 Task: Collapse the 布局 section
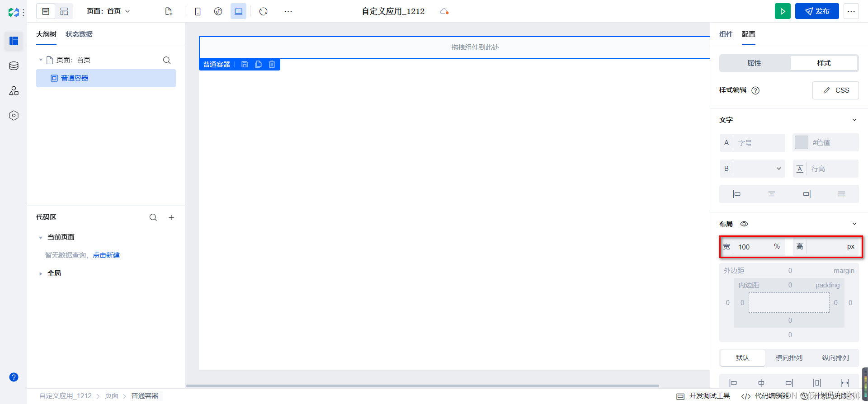click(854, 224)
